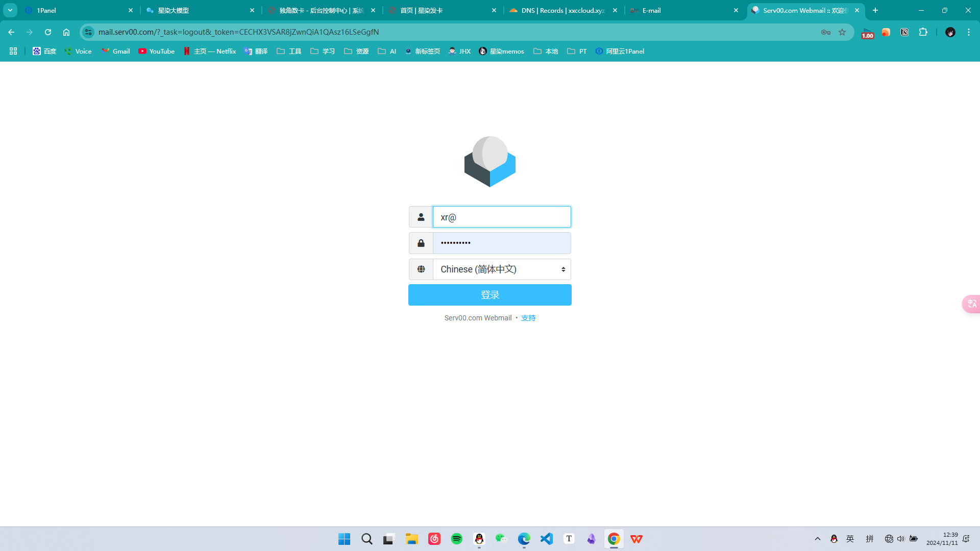The image size is (980, 551).
Task: Open the floating translate widget icon
Action: tap(971, 304)
